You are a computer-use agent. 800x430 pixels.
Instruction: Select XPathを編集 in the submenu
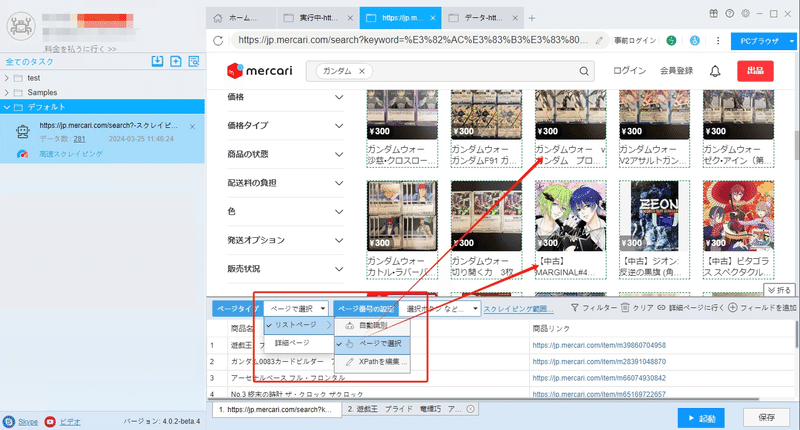click(372, 362)
